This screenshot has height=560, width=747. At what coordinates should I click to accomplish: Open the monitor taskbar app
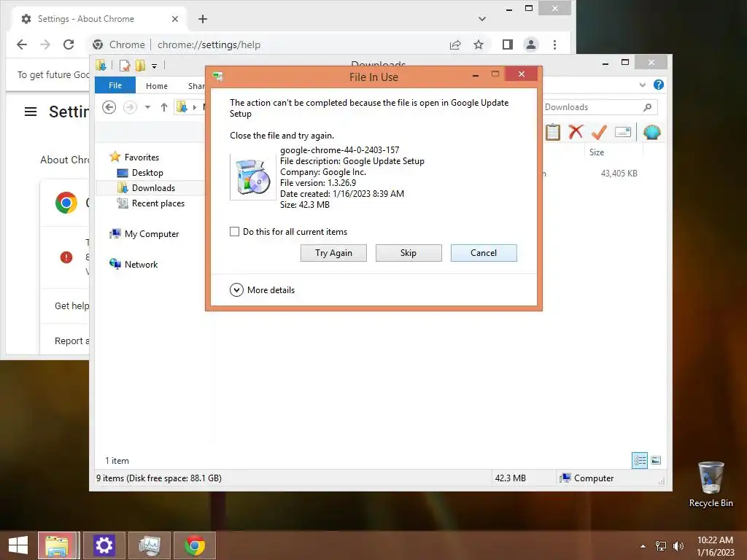pyautogui.click(x=149, y=545)
